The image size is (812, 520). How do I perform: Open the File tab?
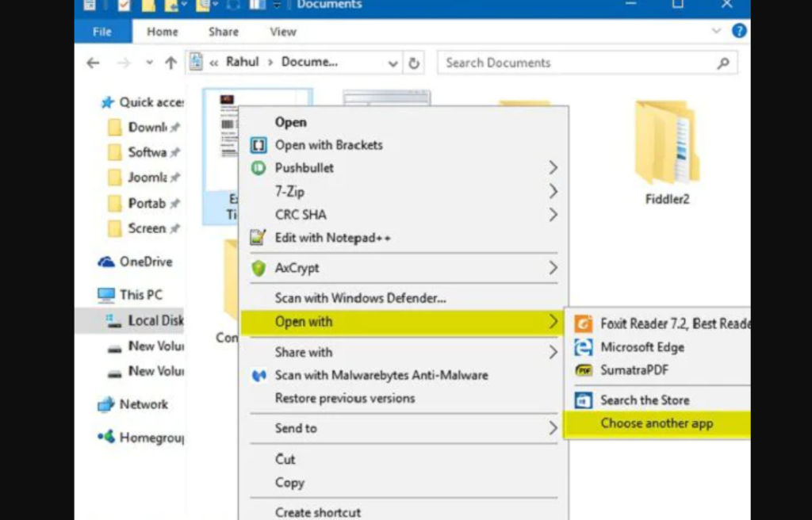coord(102,32)
